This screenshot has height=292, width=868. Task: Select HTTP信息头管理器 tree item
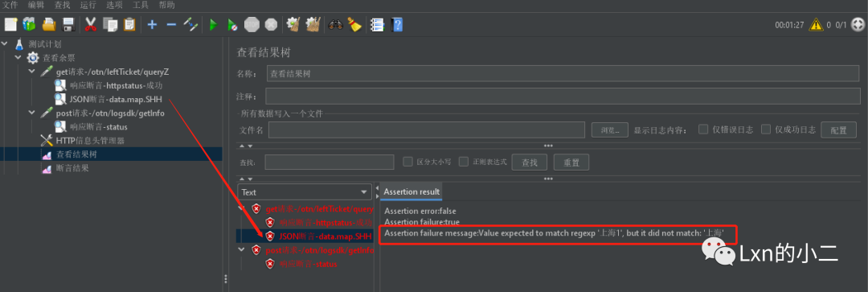(83, 140)
